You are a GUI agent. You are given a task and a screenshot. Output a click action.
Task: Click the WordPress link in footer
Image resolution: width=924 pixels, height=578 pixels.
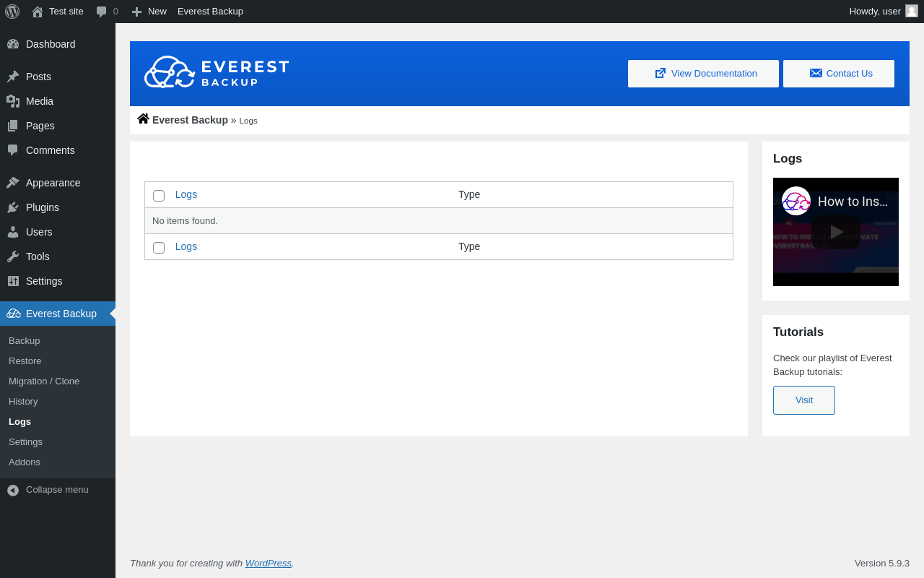(269, 563)
